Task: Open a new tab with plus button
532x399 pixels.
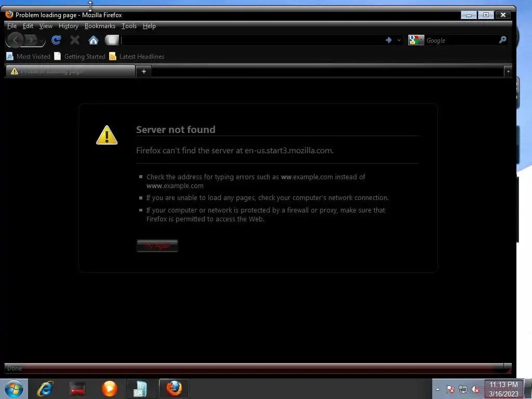Action: click(x=144, y=72)
